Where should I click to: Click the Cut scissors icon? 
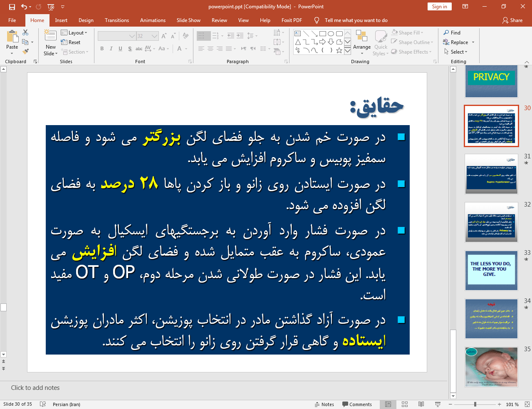[x=25, y=32]
